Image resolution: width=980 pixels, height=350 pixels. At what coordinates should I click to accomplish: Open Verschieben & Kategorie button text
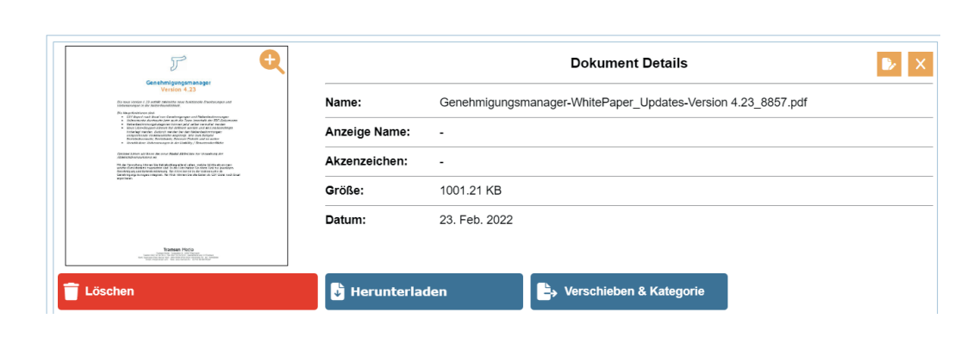click(x=634, y=291)
